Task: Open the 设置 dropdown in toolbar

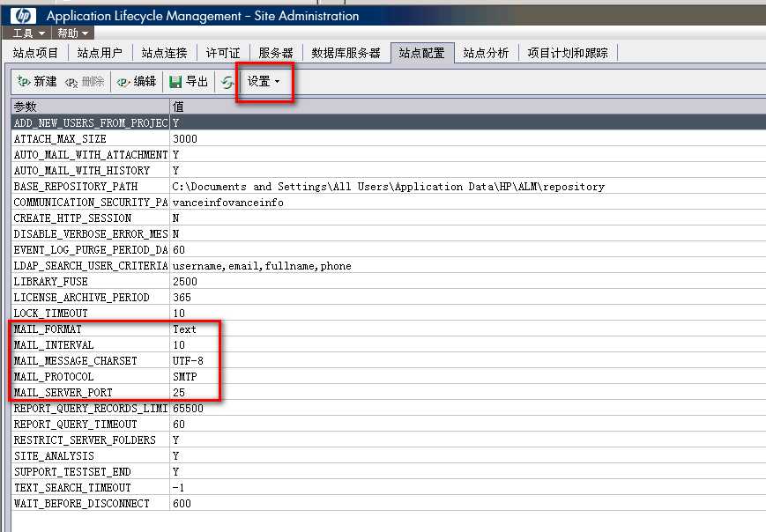Action: point(264,81)
